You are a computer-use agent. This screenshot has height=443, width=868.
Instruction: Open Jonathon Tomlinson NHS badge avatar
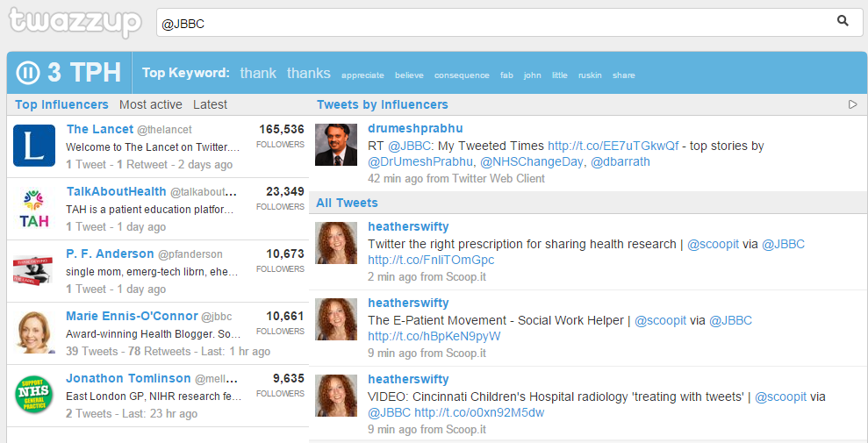34,395
